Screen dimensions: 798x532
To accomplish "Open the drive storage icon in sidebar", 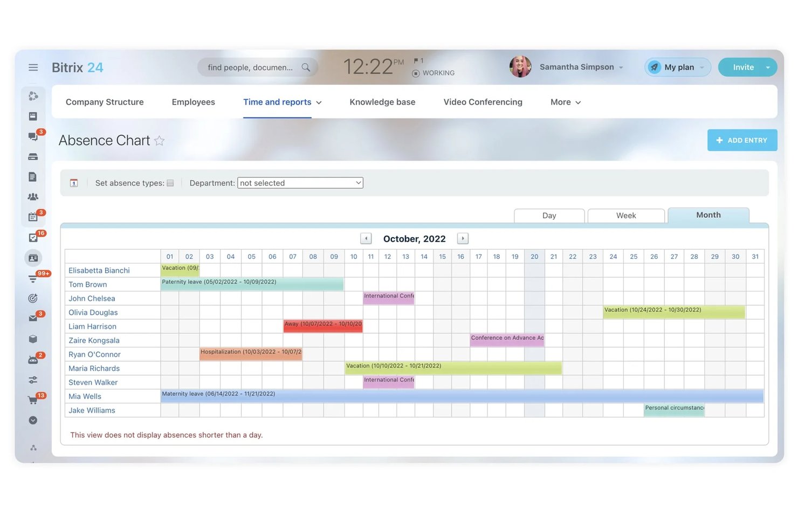I will (x=33, y=157).
